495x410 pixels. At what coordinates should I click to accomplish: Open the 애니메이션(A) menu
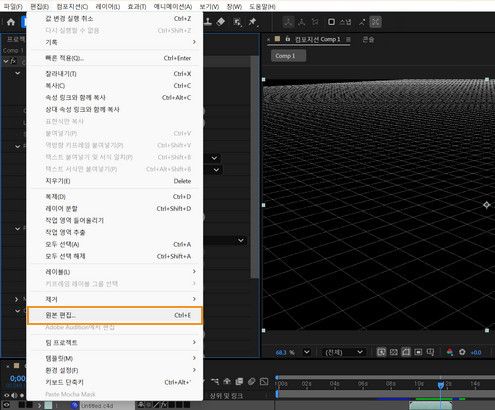point(173,6)
